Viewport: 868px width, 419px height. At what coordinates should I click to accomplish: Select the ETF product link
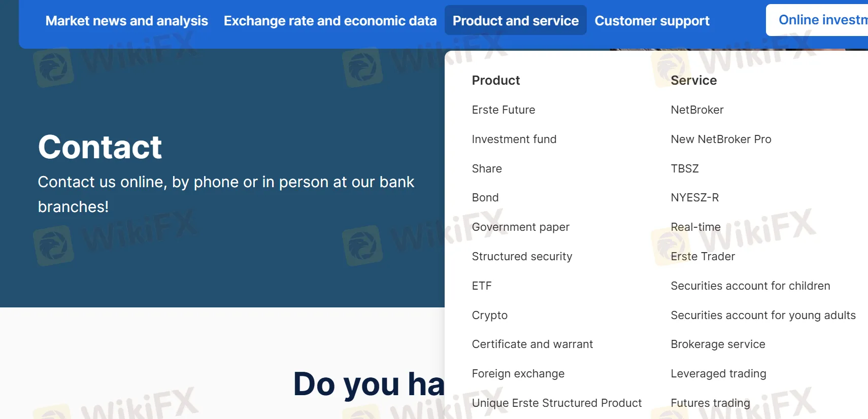[x=481, y=286]
